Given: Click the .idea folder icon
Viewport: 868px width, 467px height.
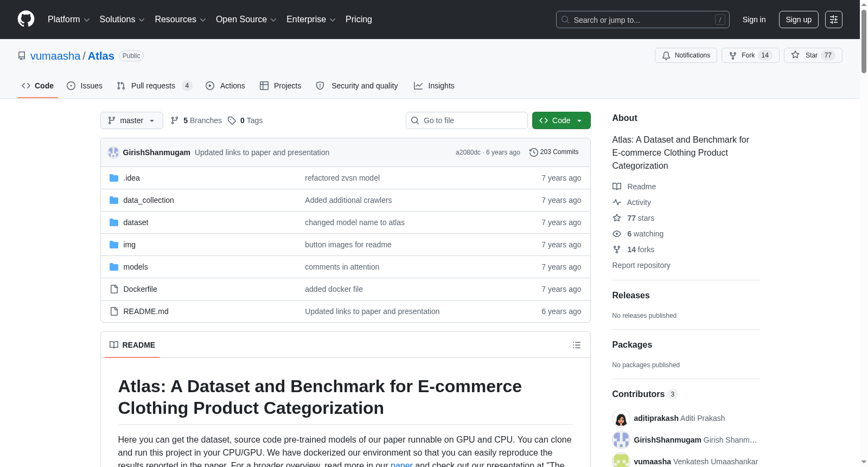Looking at the screenshot, I should 114,178.
